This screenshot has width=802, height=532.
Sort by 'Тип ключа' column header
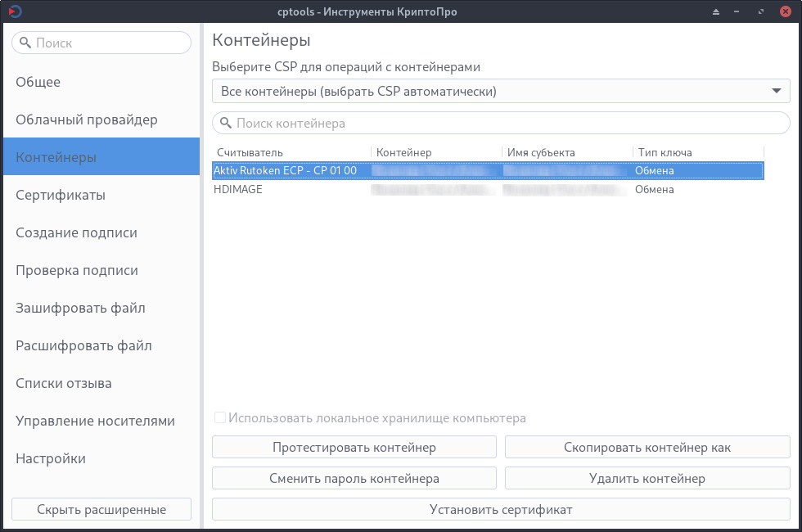(x=699, y=152)
